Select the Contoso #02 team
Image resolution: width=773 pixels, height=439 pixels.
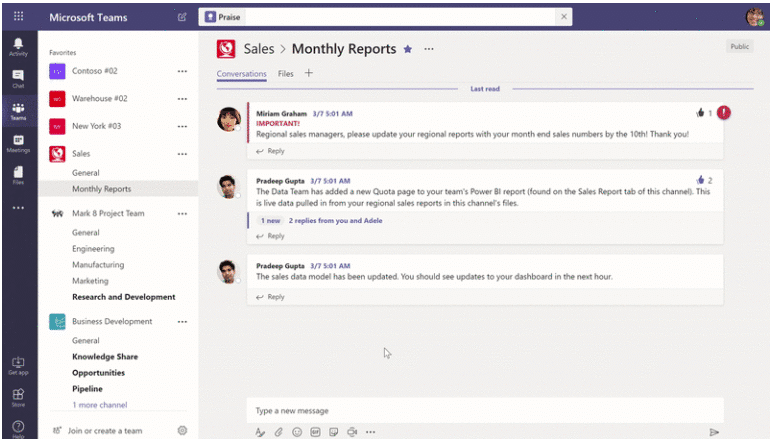pyautogui.click(x=95, y=71)
